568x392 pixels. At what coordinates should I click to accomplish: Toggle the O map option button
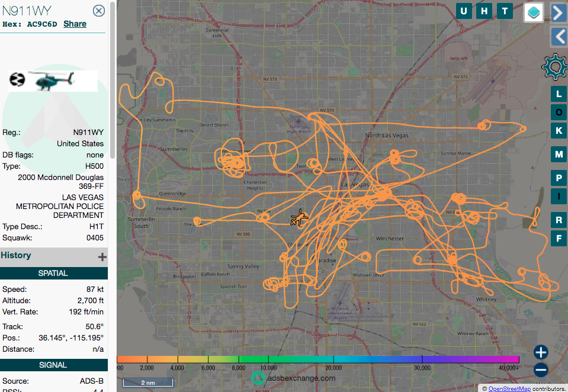[559, 113]
